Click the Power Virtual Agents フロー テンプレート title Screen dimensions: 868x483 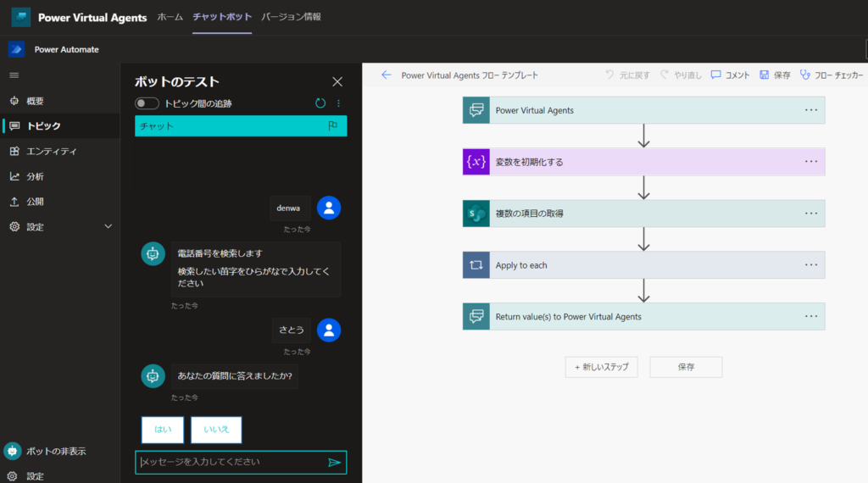click(x=470, y=75)
